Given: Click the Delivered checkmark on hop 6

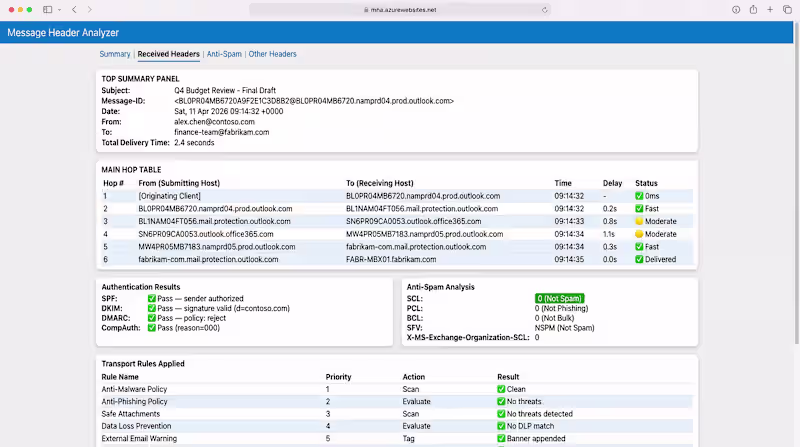Looking at the screenshot, I should [639, 259].
